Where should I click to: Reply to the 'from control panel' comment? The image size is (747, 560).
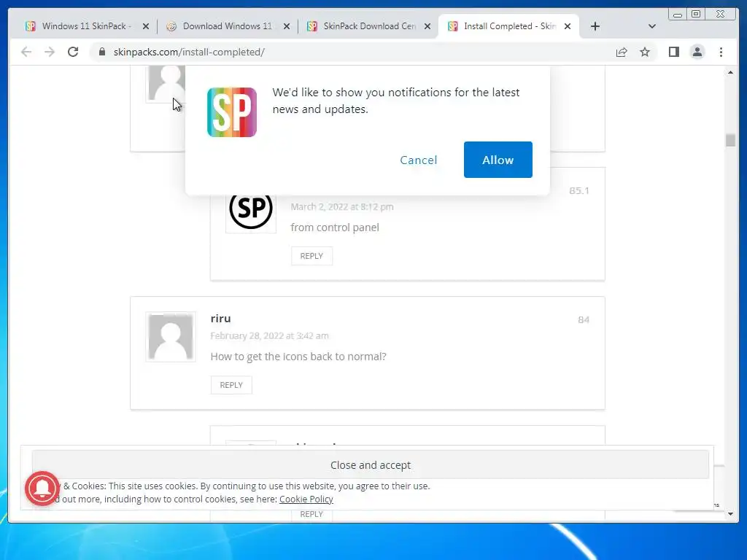311,256
